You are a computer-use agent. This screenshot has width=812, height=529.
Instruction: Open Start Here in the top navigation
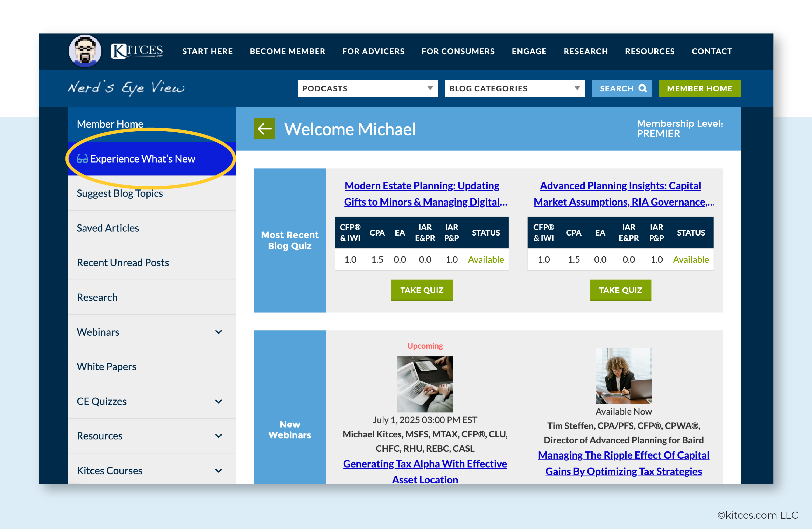point(208,51)
